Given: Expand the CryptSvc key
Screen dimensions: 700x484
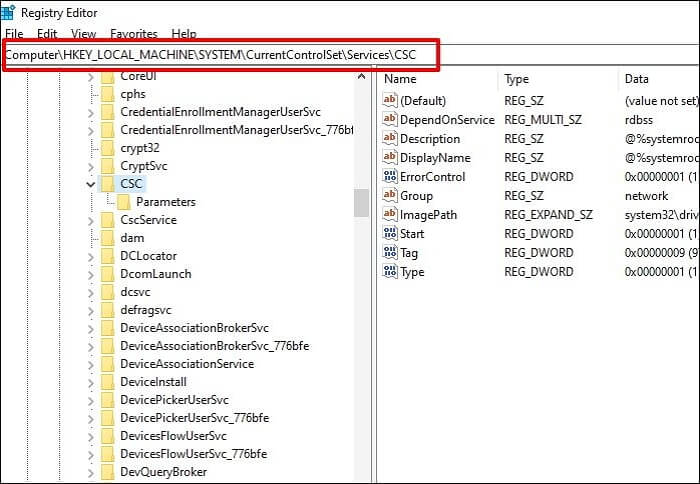Looking at the screenshot, I should (91, 167).
